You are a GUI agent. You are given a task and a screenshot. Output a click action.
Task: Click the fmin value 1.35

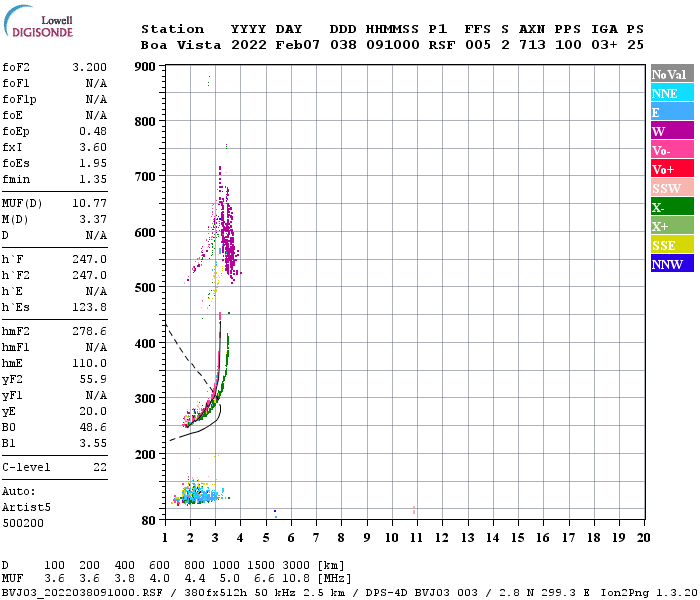pos(93,179)
